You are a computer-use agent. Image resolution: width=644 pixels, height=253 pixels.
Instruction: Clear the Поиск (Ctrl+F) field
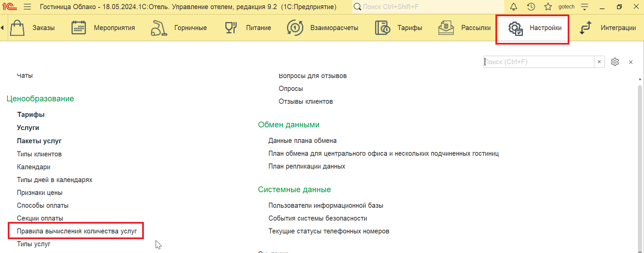(x=599, y=62)
